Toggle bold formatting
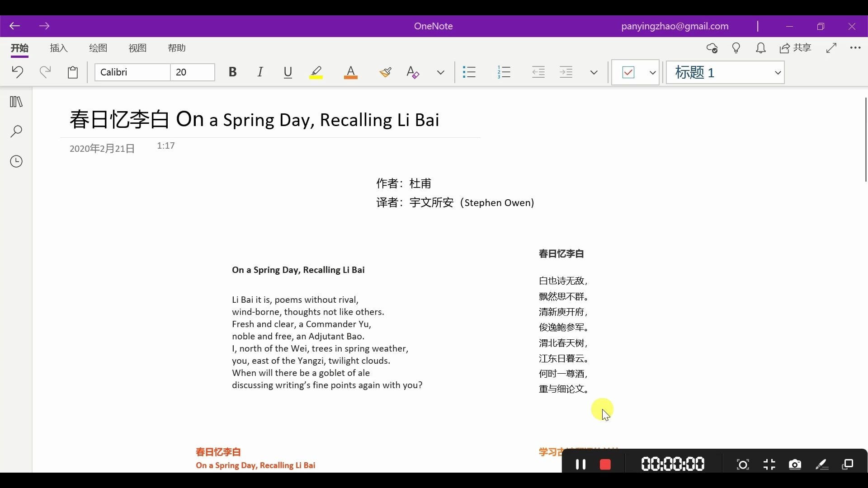 (x=232, y=72)
